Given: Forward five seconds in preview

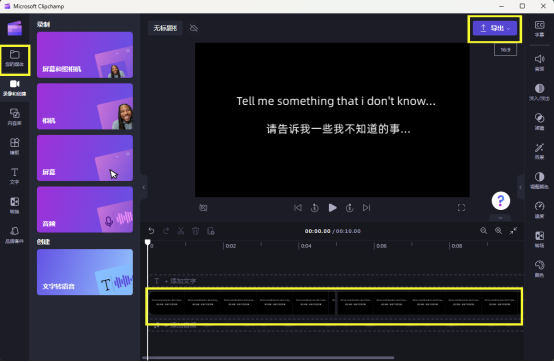Looking at the screenshot, I should [349, 208].
